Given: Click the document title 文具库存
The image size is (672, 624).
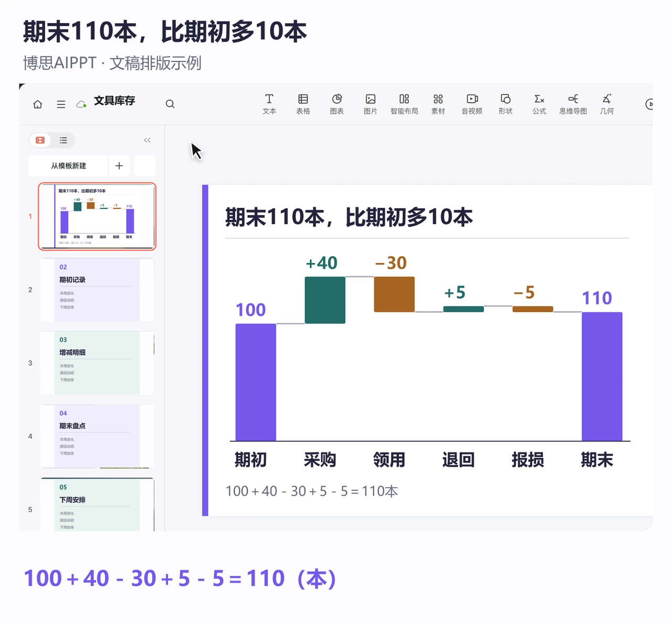Looking at the screenshot, I should pyautogui.click(x=114, y=101).
